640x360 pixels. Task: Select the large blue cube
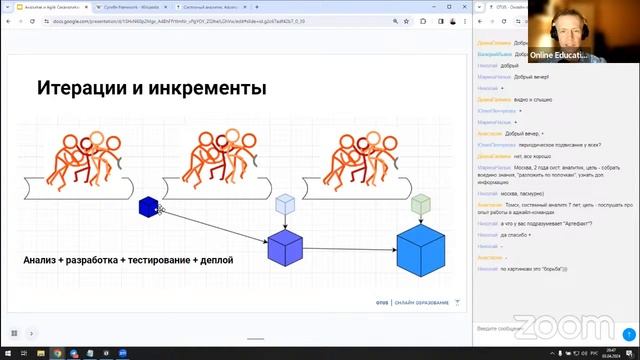pyautogui.click(x=421, y=251)
